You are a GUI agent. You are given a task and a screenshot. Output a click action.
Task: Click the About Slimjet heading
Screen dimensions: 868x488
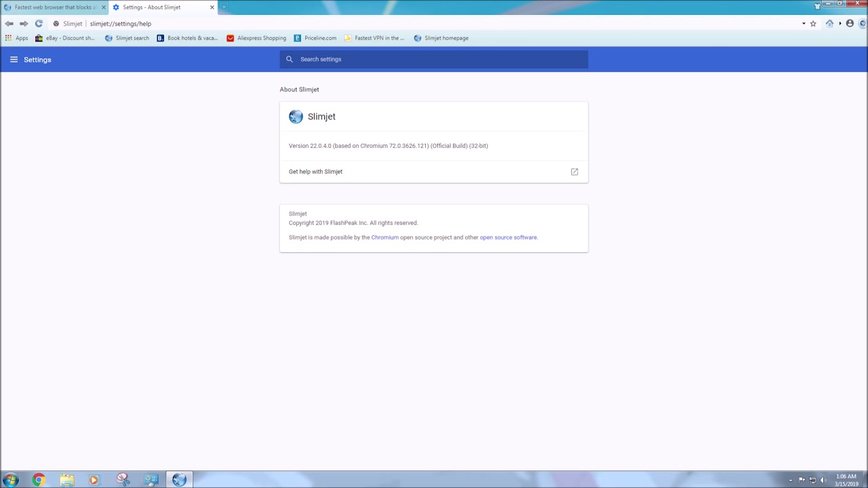click(299, 89)
